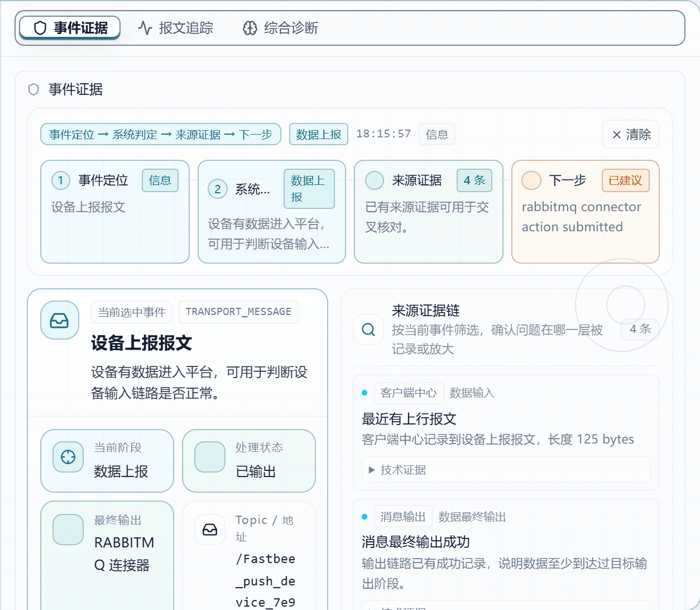Click the 当前选中事件 tag
Image resolution: width=700 pixels, height=610 pixels.
(132, 312)
